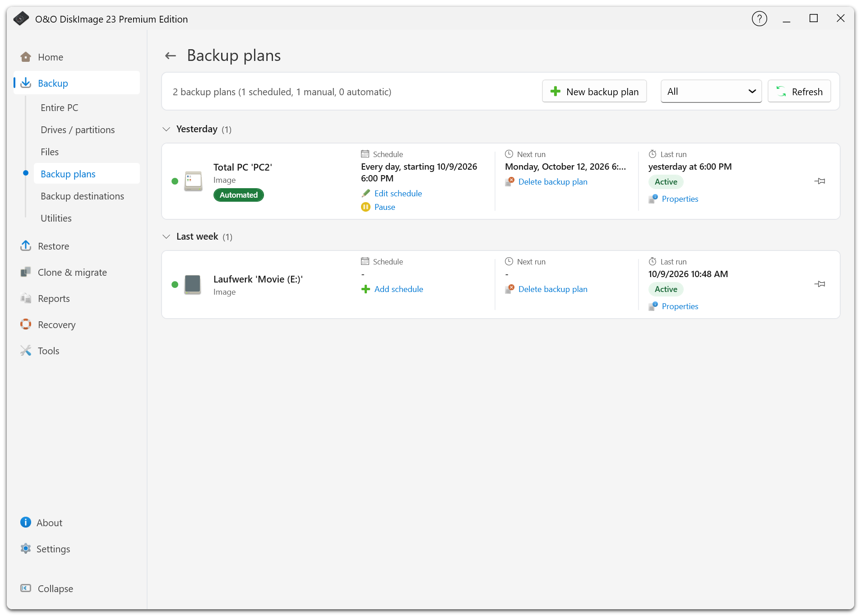Open Properties of Total PC 'PC2'
The image size is (861, 616).
673,199
